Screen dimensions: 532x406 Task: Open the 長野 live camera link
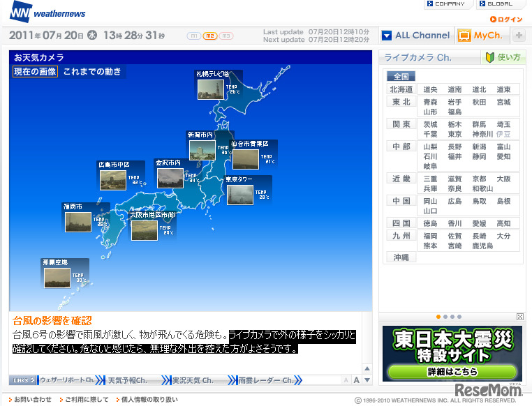coord(455,146)
